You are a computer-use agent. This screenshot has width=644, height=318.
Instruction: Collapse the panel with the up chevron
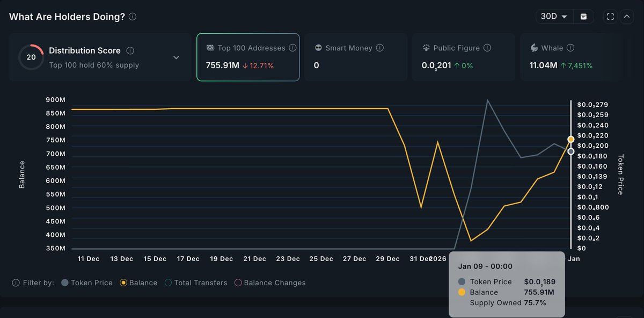[x=627, y=16]
